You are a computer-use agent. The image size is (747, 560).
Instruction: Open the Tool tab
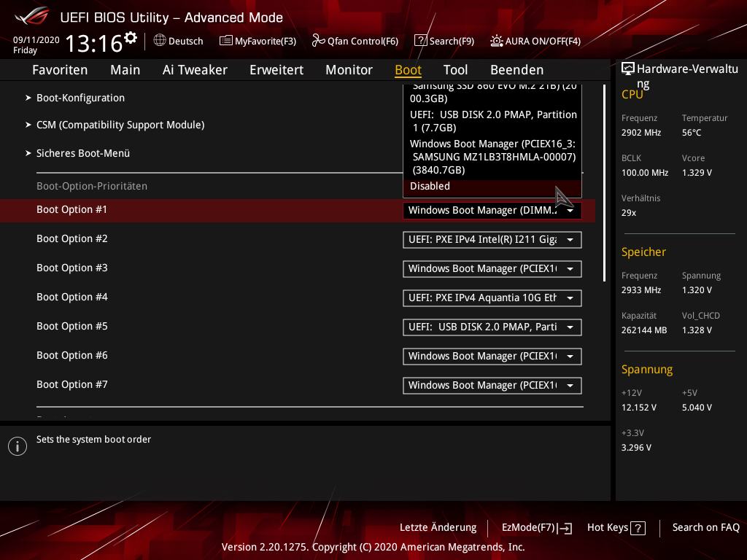tap(455, 70)
